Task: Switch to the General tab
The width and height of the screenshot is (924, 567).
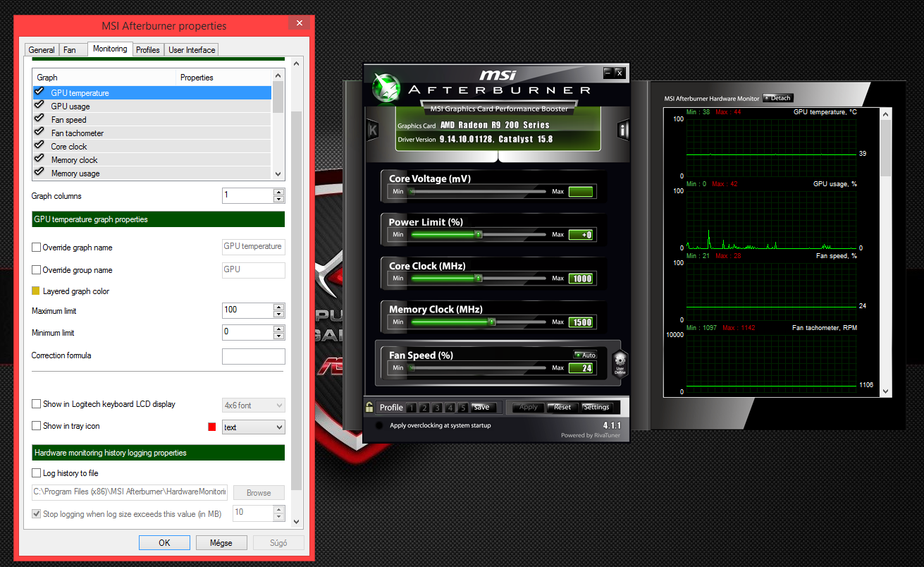Action: (42, 50)
